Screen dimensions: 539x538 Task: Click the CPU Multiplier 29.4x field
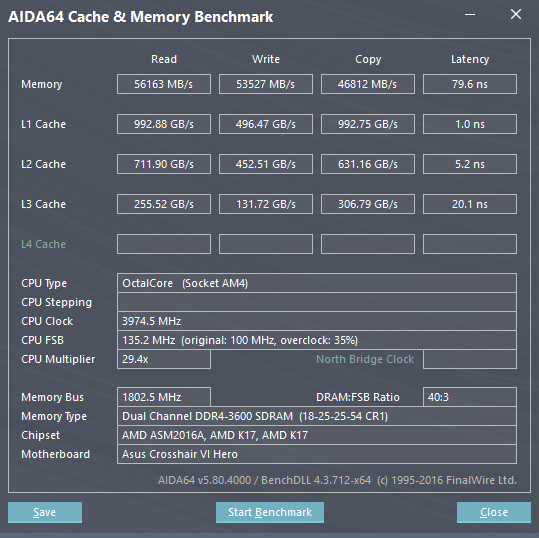[164, 359]
